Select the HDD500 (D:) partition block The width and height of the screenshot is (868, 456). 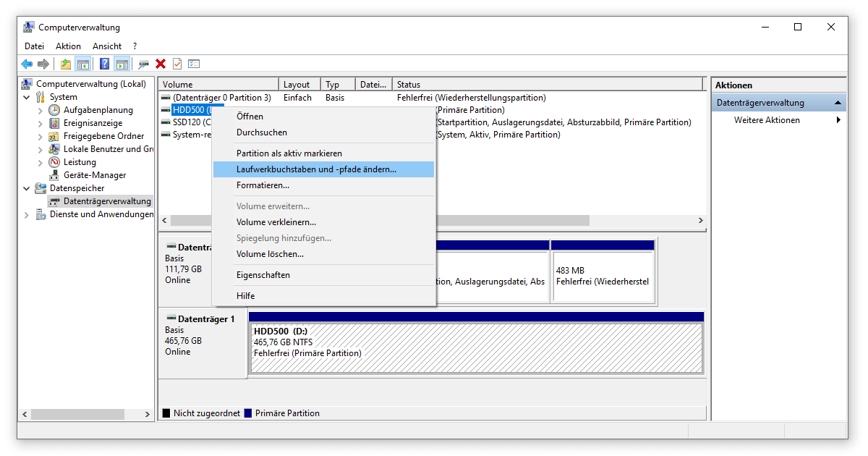point(475,348)
